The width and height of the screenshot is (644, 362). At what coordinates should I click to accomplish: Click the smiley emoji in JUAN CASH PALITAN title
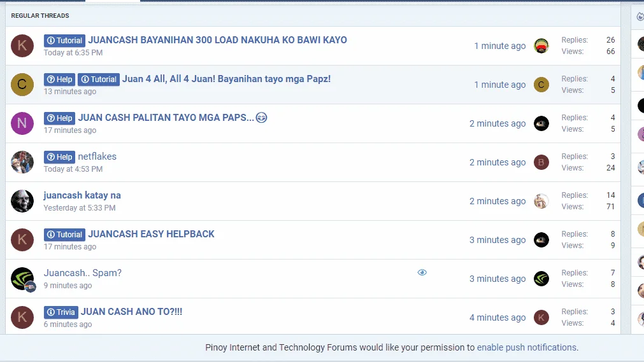click(261, 118)
